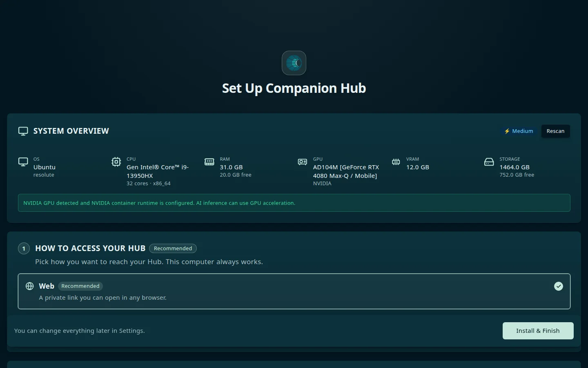Click the 'HOW TO ACCESS YOUR HUB' heading

point(90,249)
